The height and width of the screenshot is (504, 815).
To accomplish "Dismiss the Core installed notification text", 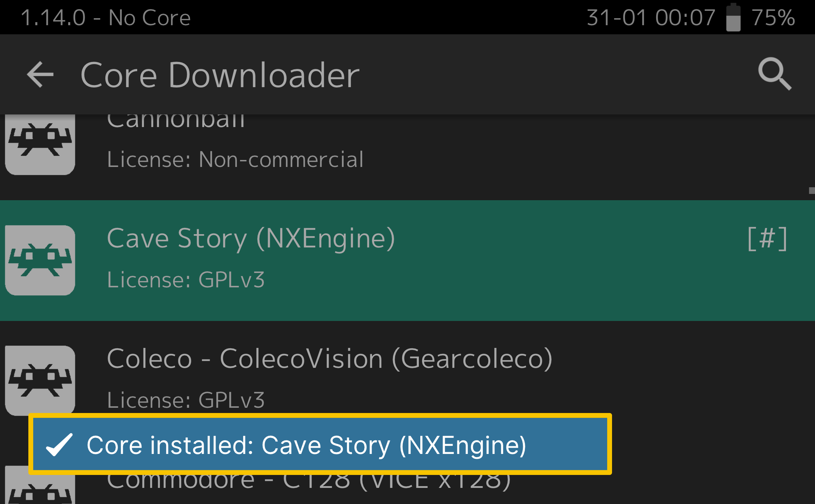I will point(307,445).
